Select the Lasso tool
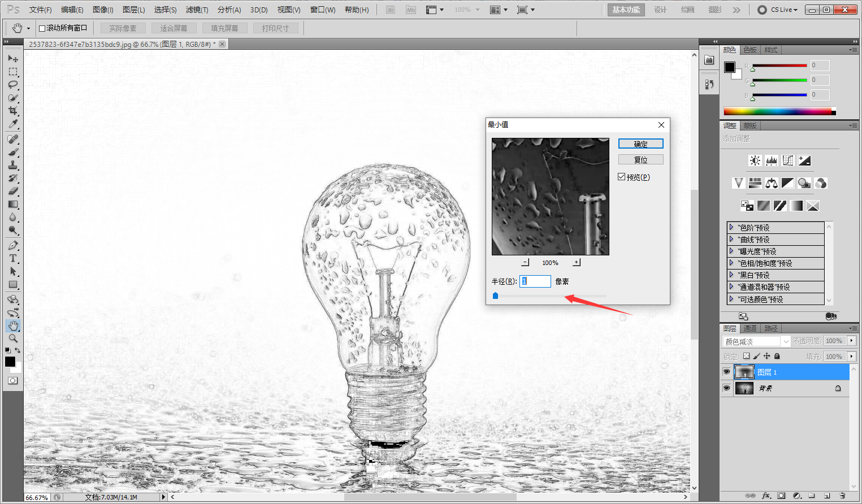862x504 pixels. pyautogui.click(x=13, y=85)
